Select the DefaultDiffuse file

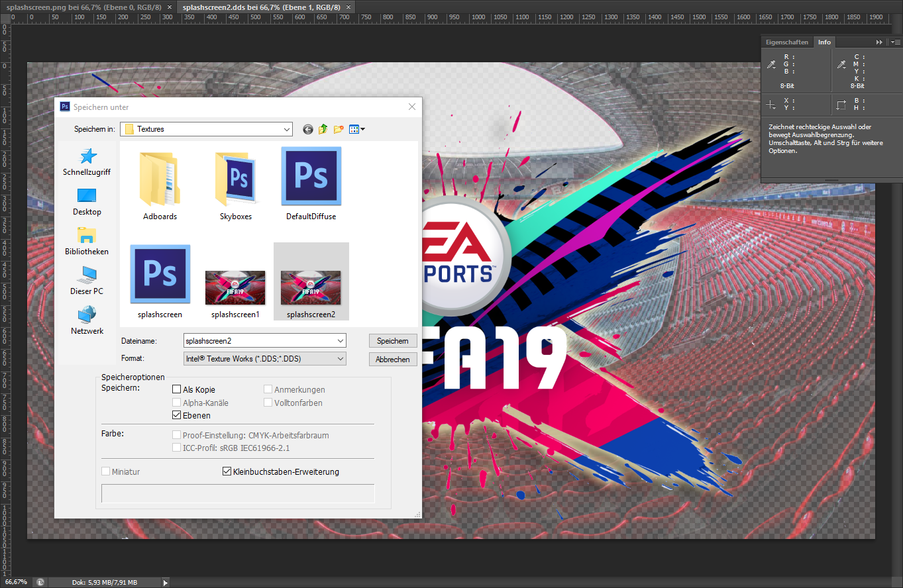point(311,185)
